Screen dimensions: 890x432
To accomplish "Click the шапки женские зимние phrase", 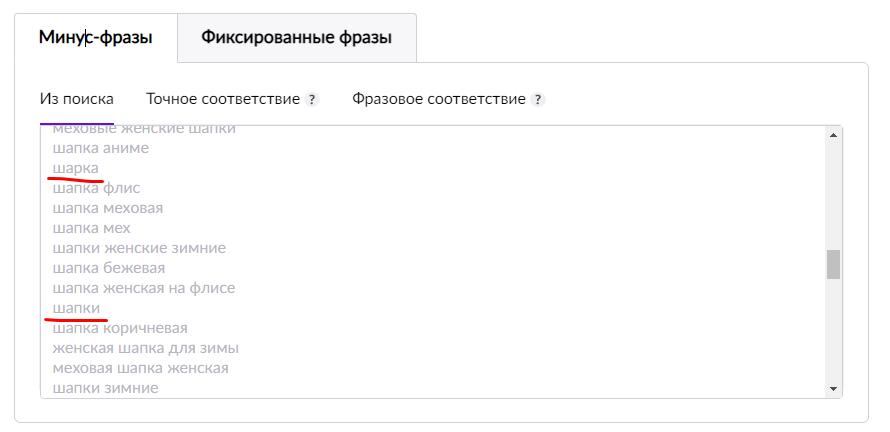I will coord(139,248).
